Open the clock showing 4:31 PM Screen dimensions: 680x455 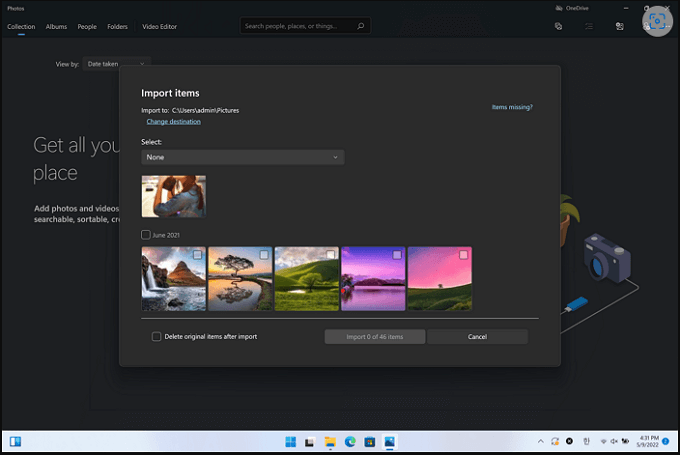pos(648,441)
